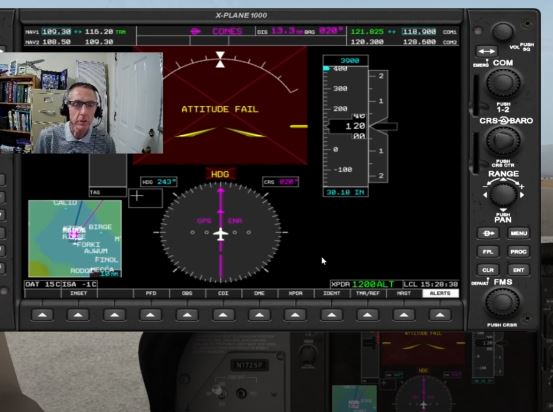553x412 pixels.
Task: Click the webcam video overlay of the pilot
Action: click(x=81, y=103)
